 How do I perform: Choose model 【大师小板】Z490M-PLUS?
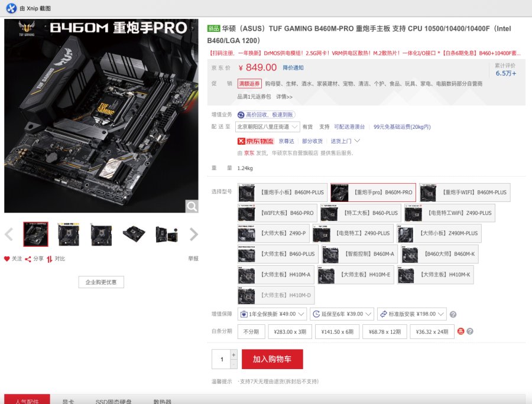coord(439,233)
